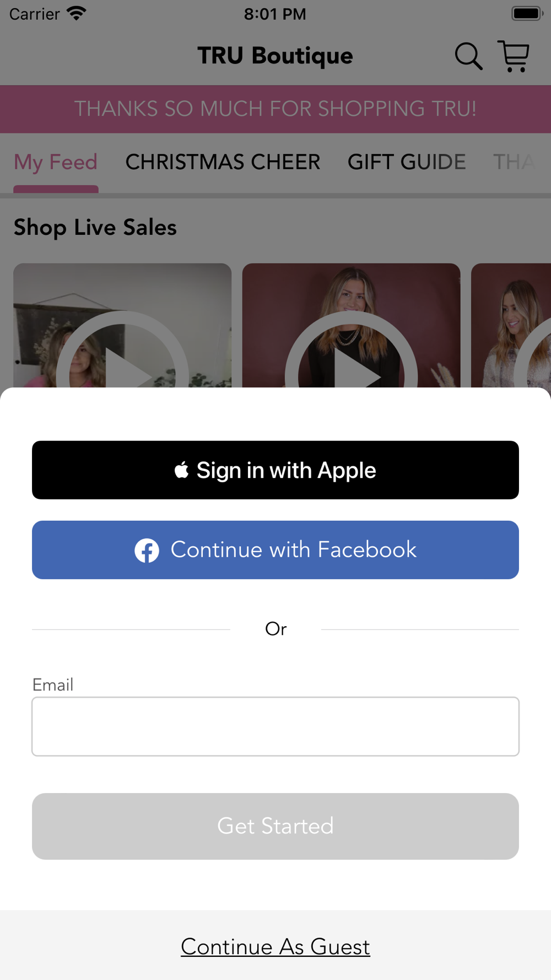The width and height of the screenshot is (551, 980).
Task: Tap the Facebook logo icon
Action: click(147, 550)
